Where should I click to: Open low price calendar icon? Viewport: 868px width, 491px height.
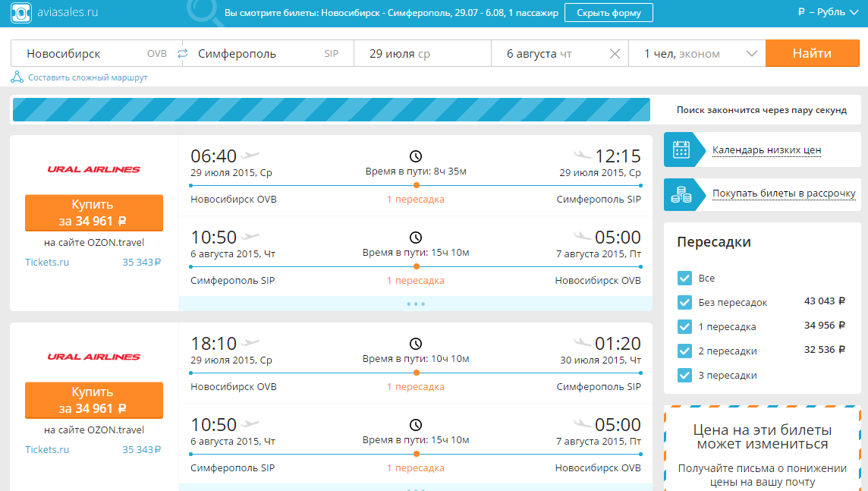[x=681, y=150]
